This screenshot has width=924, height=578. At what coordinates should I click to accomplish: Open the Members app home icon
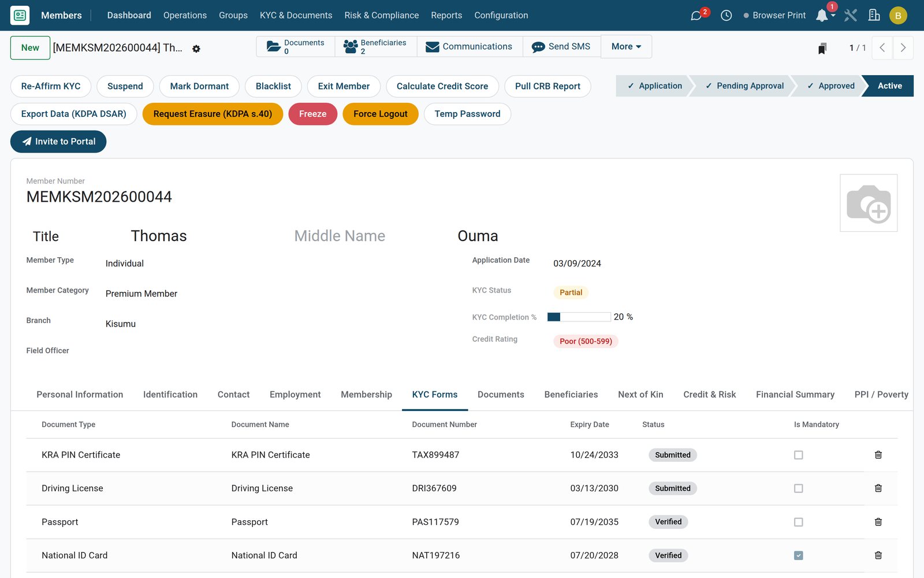(x=20, y=15)
